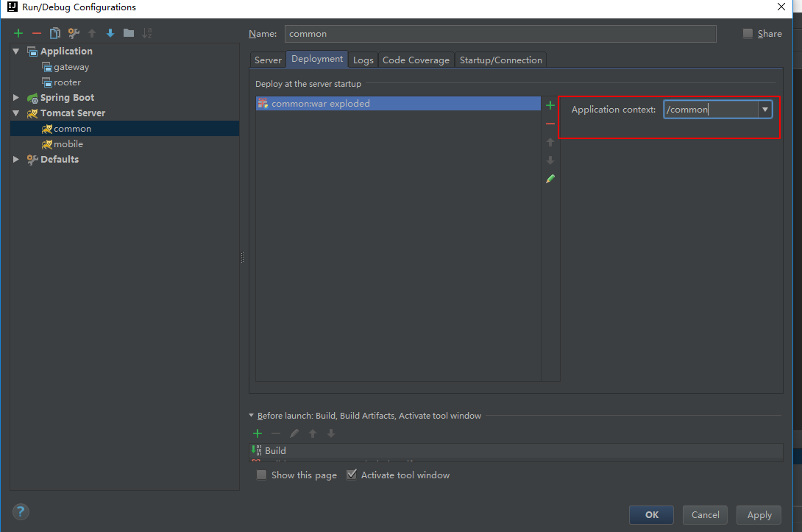Move configuration up in left toolbar
Image resolution: width=802 pixels, height=532 pixels.
(92, 33)
